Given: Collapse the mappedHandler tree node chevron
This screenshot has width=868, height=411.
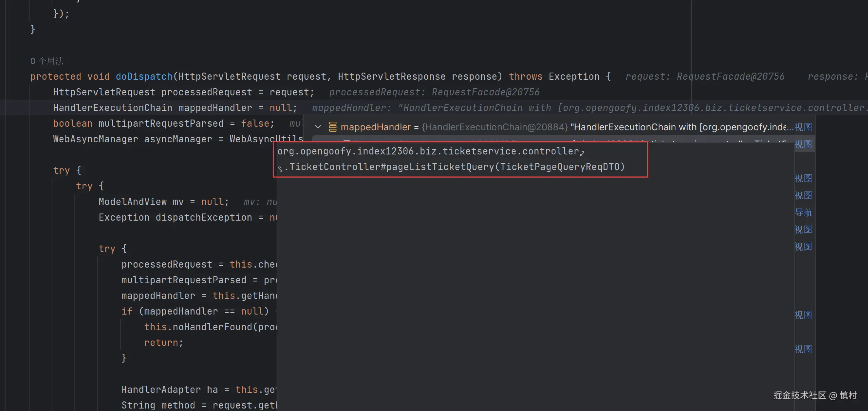Looking at the screenshot, I should pos(318,127).
